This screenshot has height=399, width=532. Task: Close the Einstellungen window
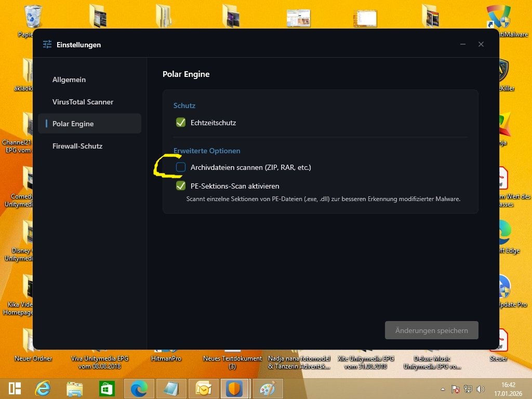[481, 45]
